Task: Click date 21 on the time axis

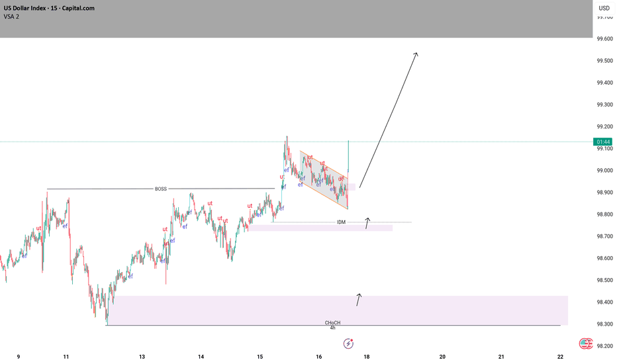Action: tap(501, 357)
